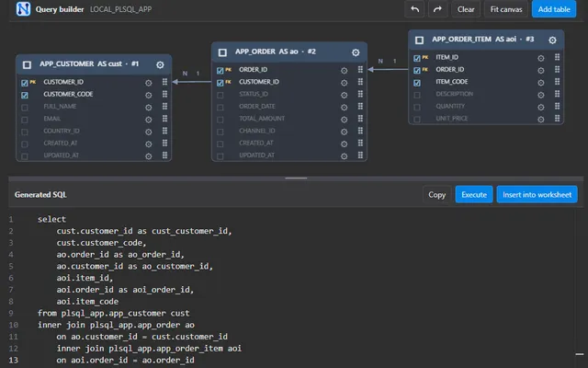Click the UPDATED_AT column in APP_CUSTOMER
The width and height of the screenshot is (588, 368).
tap(62, 155)
